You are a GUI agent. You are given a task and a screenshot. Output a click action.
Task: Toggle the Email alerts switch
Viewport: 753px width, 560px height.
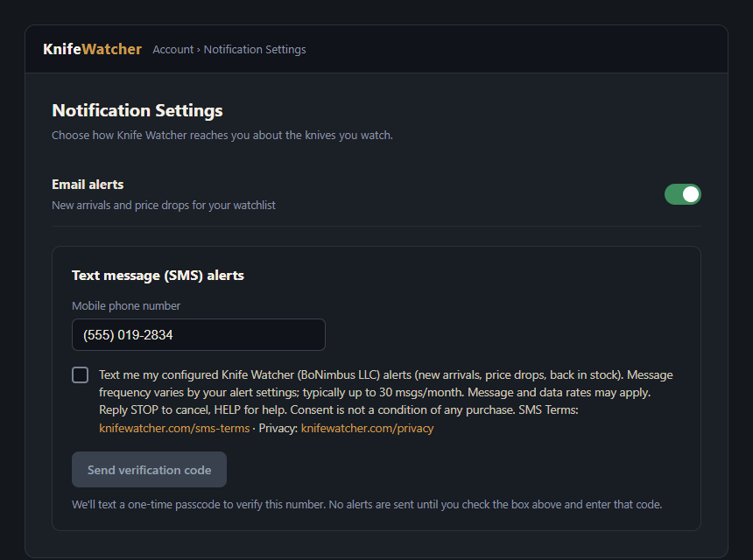coord(682,194)
